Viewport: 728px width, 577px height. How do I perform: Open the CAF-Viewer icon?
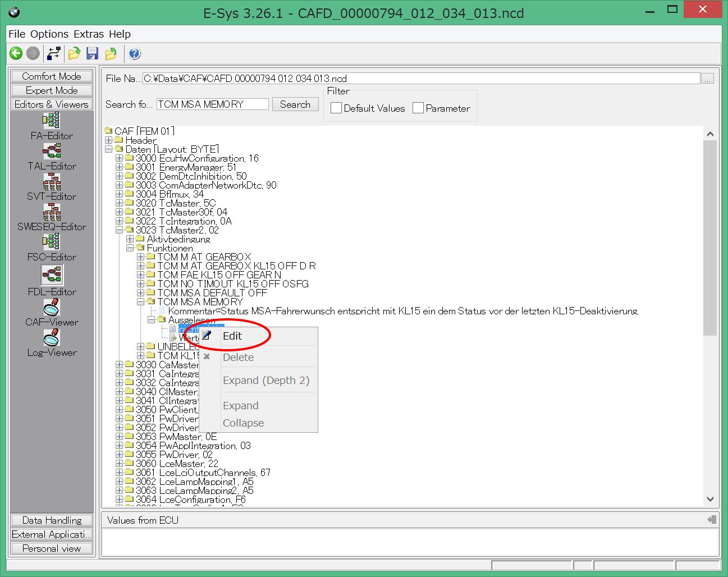tap(52, 307)
